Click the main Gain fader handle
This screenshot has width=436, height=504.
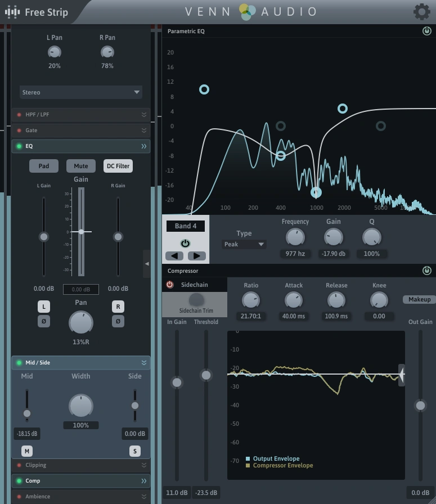[82, 231]
